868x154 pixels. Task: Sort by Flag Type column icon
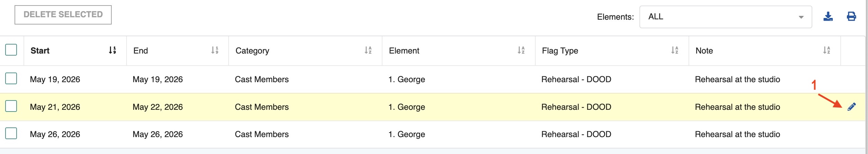coord(675,50)
